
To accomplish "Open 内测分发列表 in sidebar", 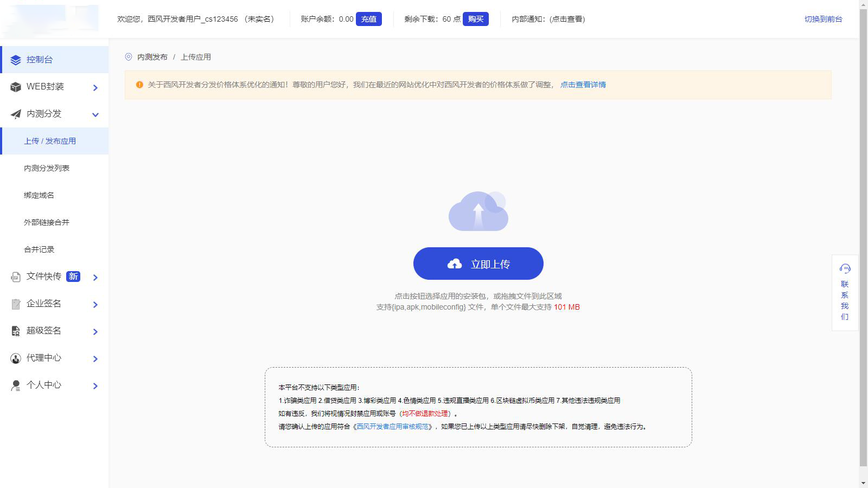I will click(47, 168).
